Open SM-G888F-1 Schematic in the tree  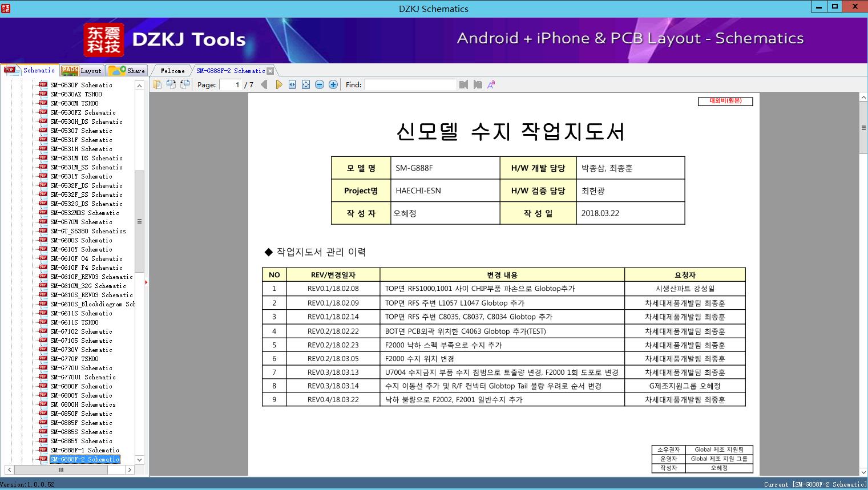[84, 450]
